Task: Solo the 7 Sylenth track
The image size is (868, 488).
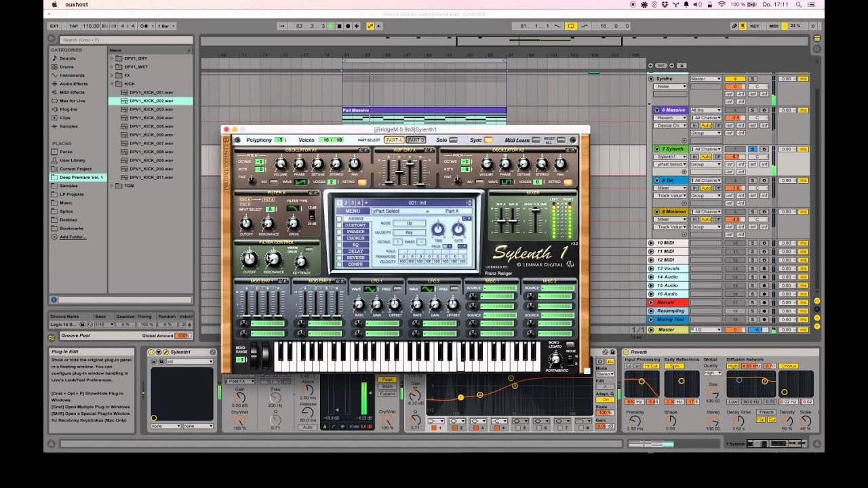Action: coord(752,149)
